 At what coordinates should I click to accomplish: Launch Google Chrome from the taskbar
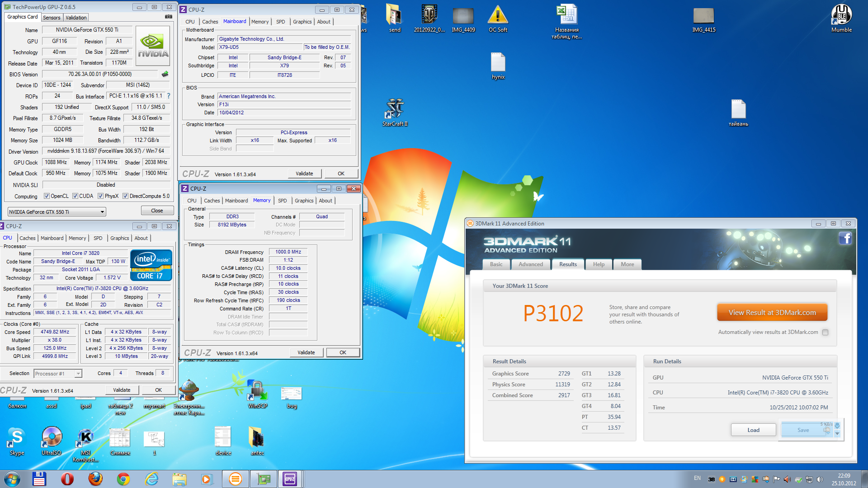[x=123, y=479]
